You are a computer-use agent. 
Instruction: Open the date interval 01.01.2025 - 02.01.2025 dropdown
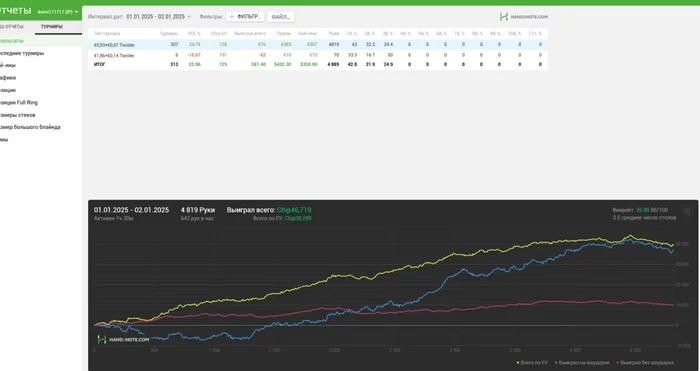(158, 17)
